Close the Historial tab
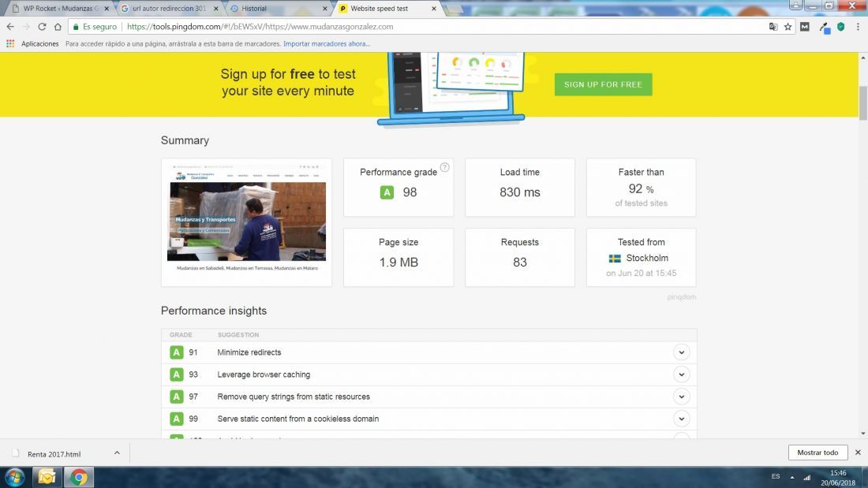868x488 pixels. click(x=325, y=9)
